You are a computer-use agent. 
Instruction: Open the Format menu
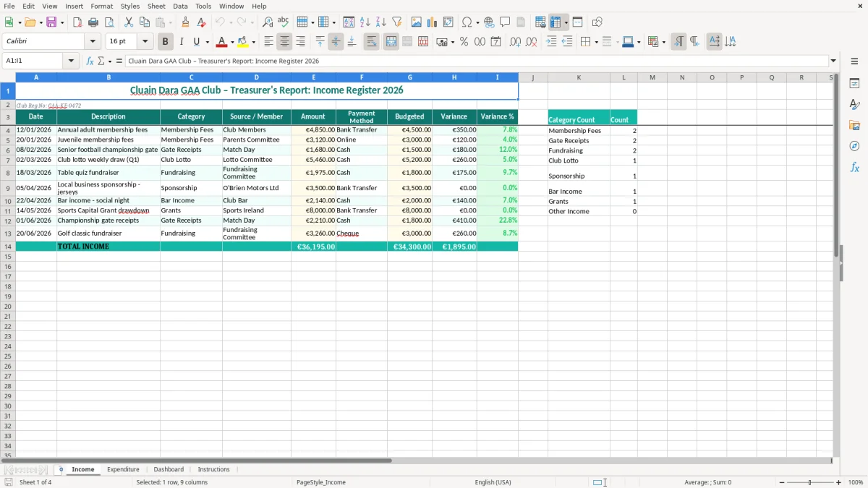click(101, 6)
